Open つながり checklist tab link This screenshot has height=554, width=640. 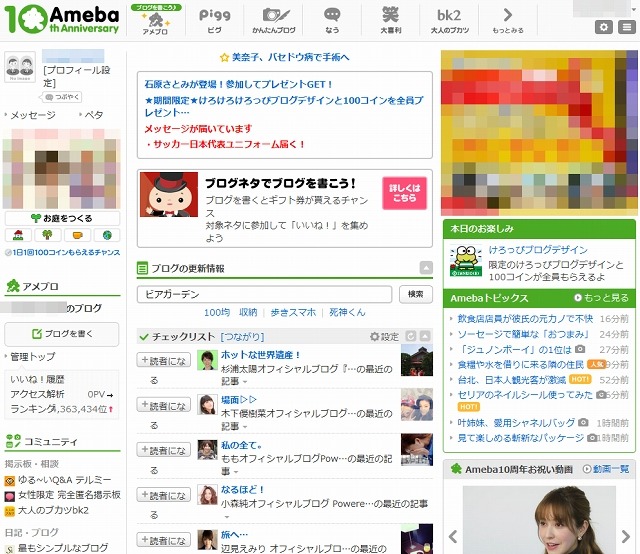(x=242, y=336)
